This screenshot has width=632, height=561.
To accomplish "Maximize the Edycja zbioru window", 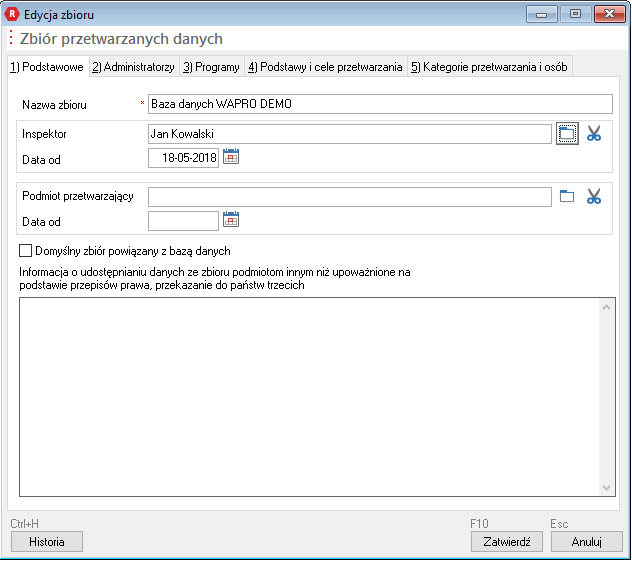I will point(575,15).
